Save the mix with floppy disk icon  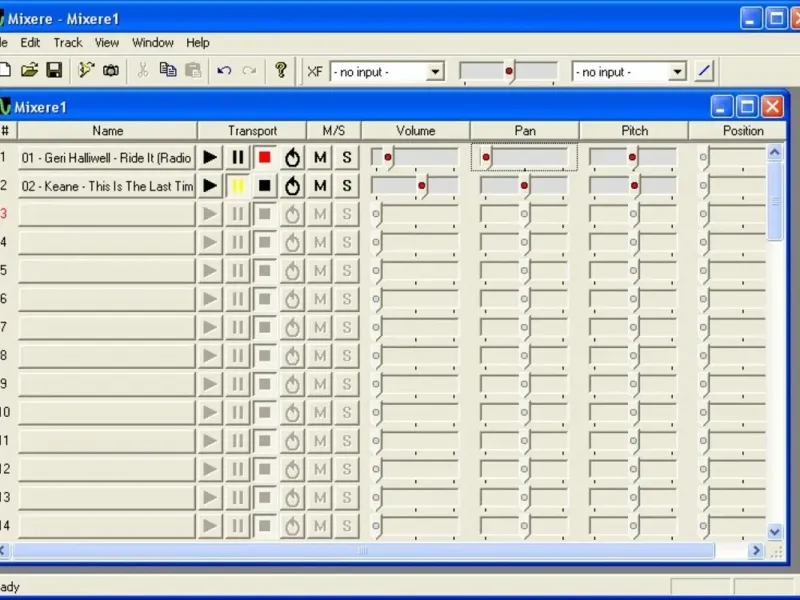coord(54,70)
